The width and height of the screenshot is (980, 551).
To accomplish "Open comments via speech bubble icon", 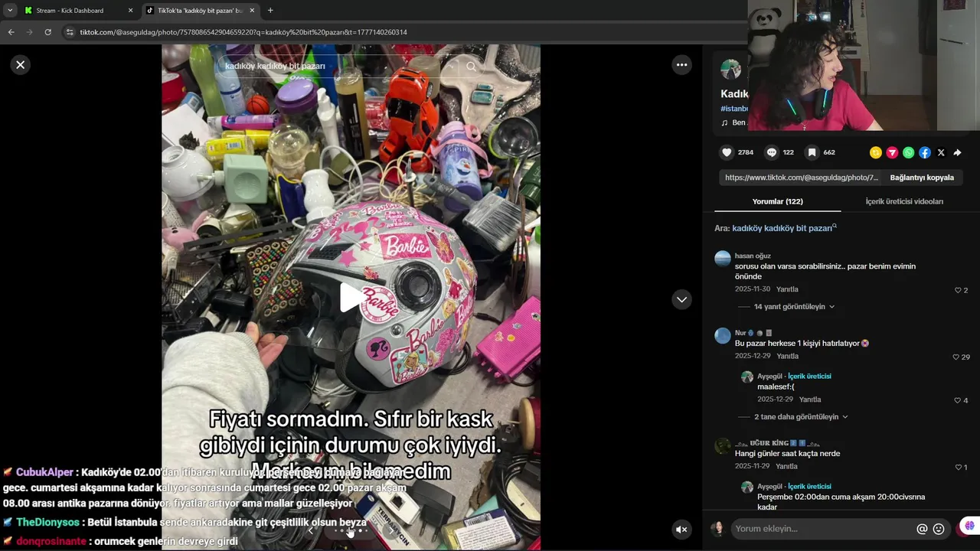I will pos(772,152).
